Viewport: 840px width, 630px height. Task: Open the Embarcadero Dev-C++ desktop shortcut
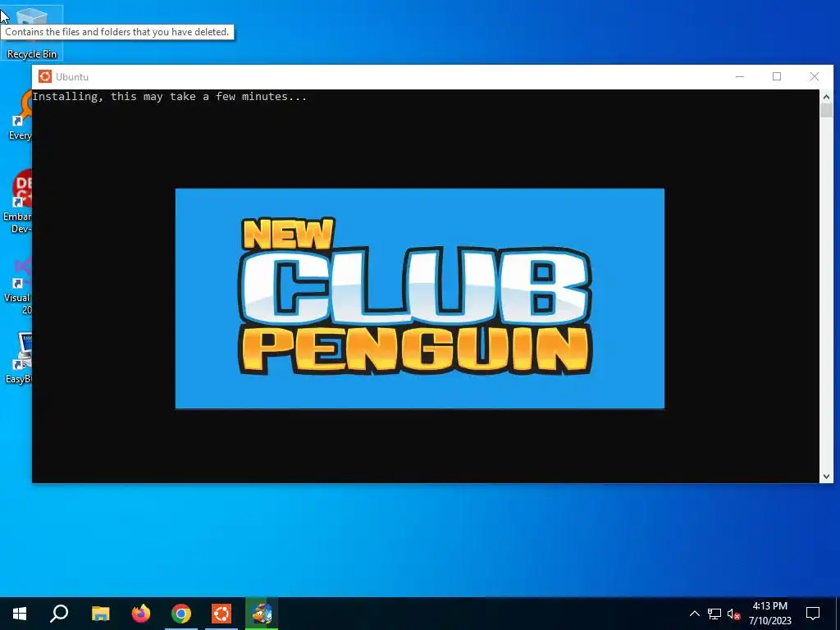tap(18, 202)
